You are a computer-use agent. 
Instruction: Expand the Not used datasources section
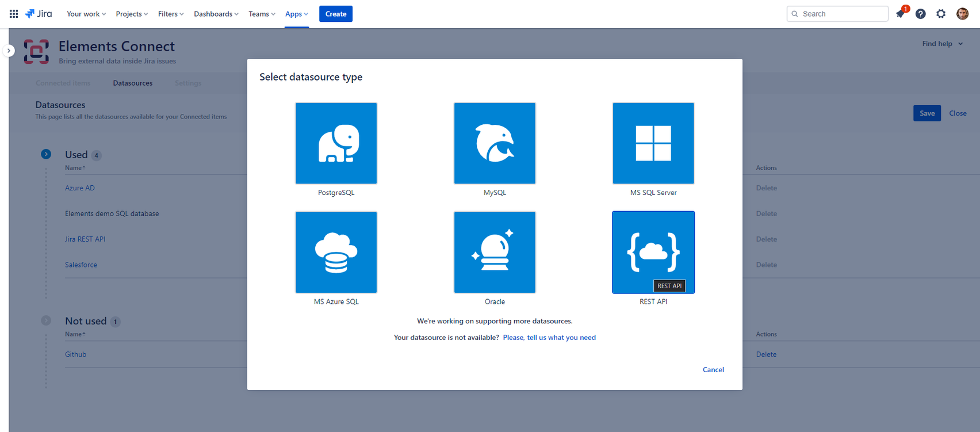(x=46, y=320)
